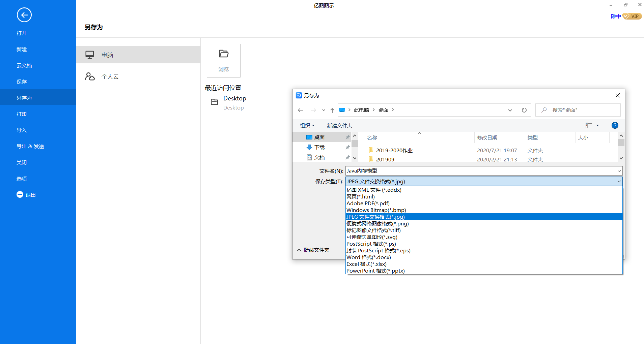Select Word 格式(*.docx) option
644x344 pixels.
[x=484, y=257]
